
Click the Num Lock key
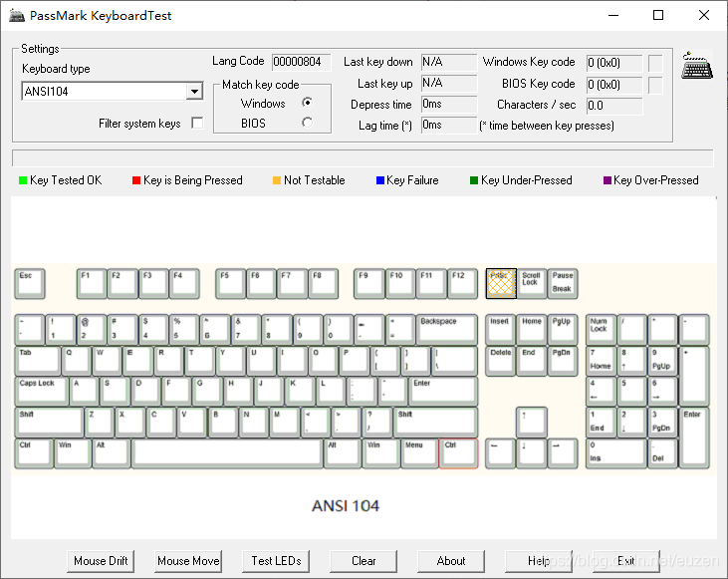[x=601, y=330]
